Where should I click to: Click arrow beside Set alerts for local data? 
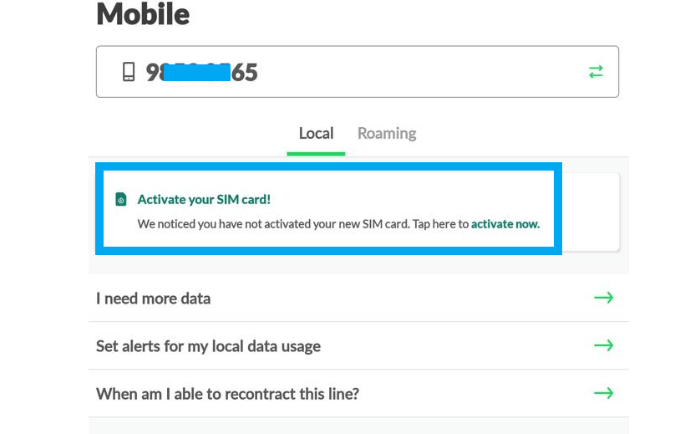pyautogui.click(x=604, y=346)
